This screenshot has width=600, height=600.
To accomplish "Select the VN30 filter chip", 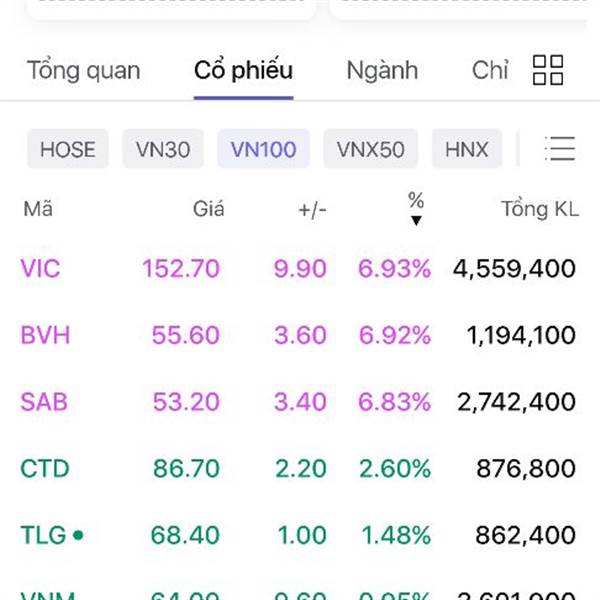I will (x=163, y=150).
